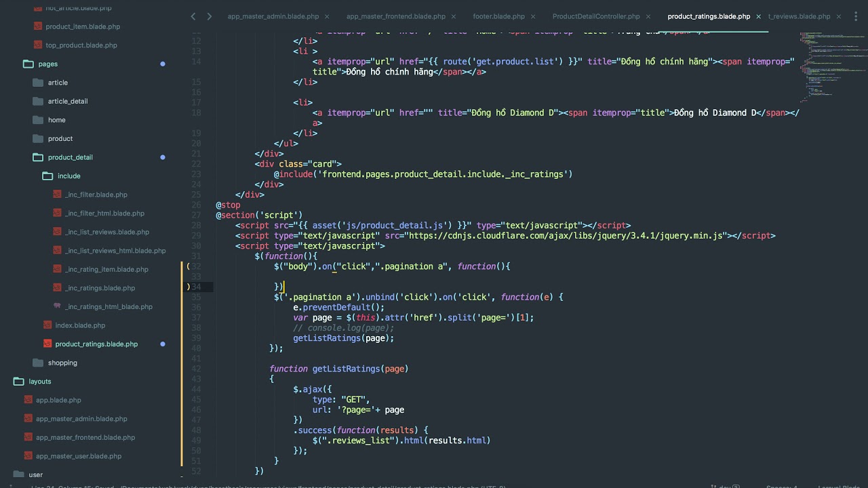Click the file icon next to _inc_filter.blade.php
This screenshot has width=868, height=488.
pyautogui.click(x=57, y=195)
